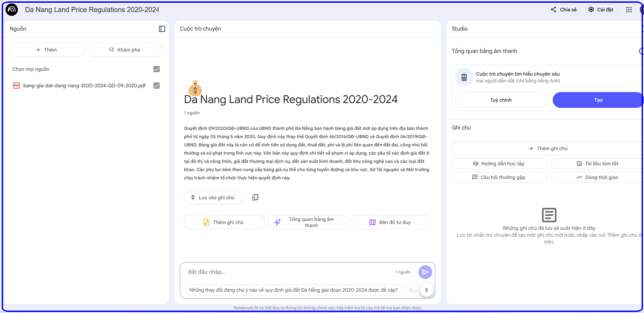Collapse the Nguồn panel with the sidebar icon

coord(162,29)
